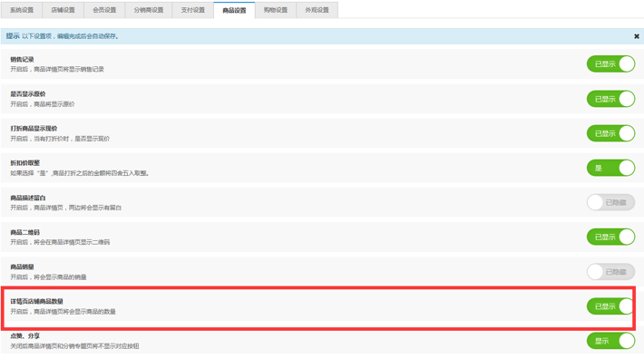Open the 支付设置 tab
The image size is (644, 359).
[x=193, y=10]
